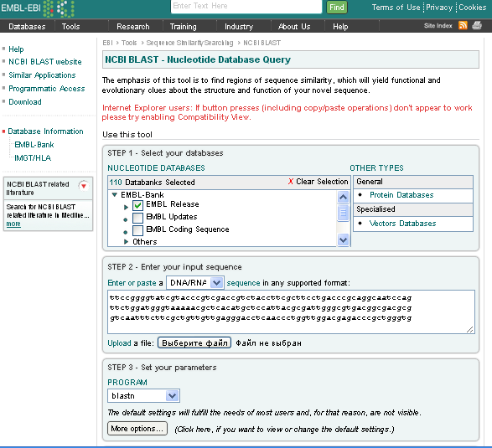Click Sequence Similarity Searching breadcrumb
Image resolution: width=492 pixels, height=448 pixels.
189,43
